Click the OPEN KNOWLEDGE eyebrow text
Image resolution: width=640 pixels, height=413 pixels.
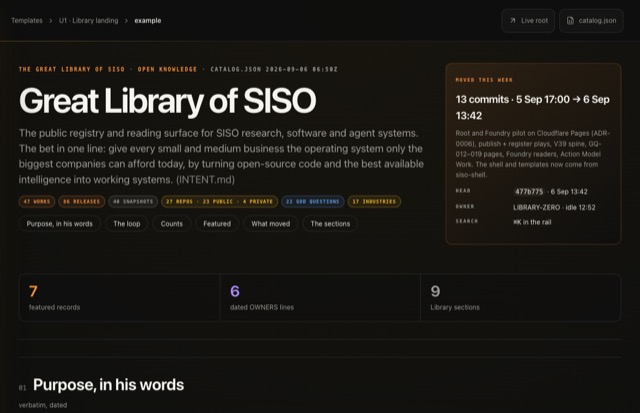167,69
